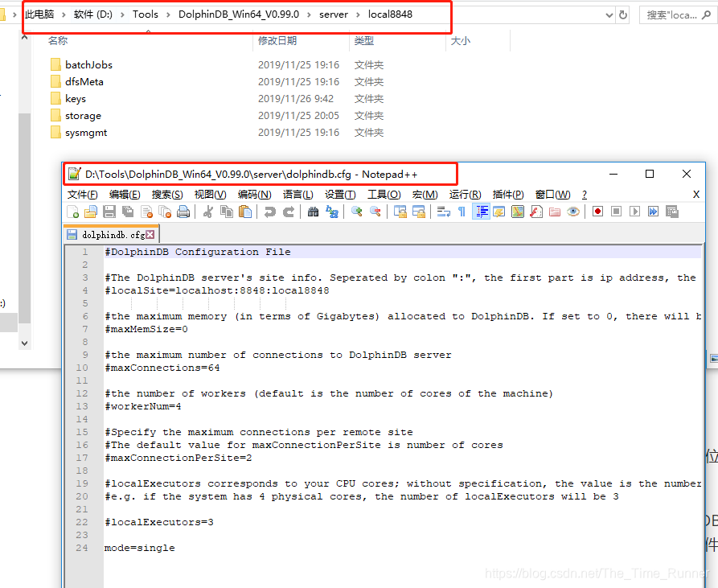
Task: Open the Document Map icon
Action: coord(518,212)
